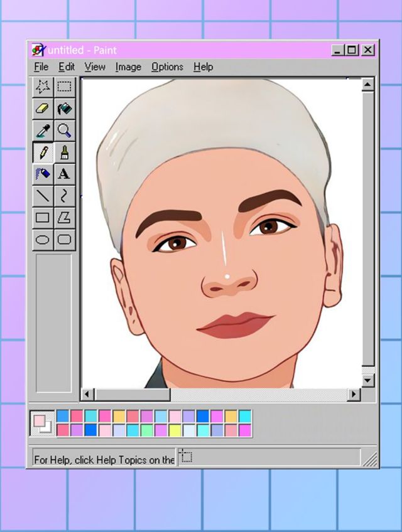Open the File menu

[41, 66]
